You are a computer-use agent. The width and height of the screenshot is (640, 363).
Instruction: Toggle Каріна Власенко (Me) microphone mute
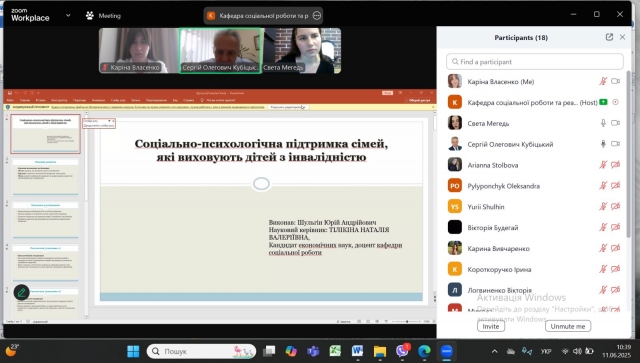603,81
